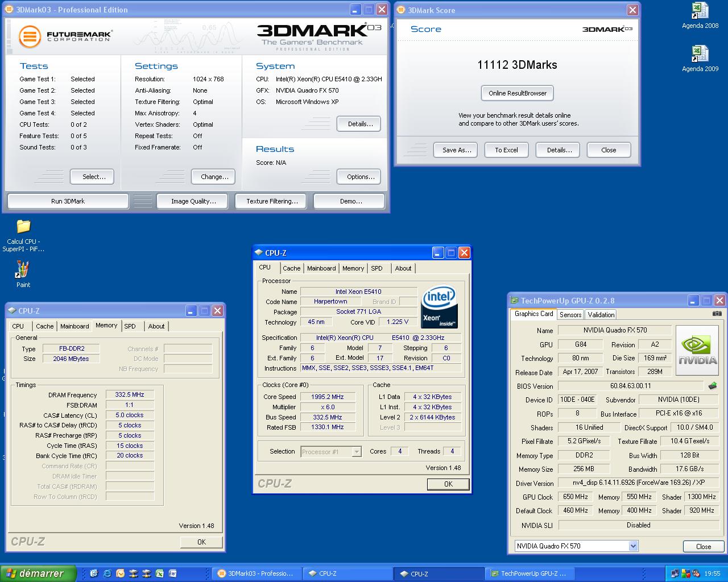Open Memory tab in the center CPU-Z window
Screen dimensions: 728x582
(x=353, y=268)
